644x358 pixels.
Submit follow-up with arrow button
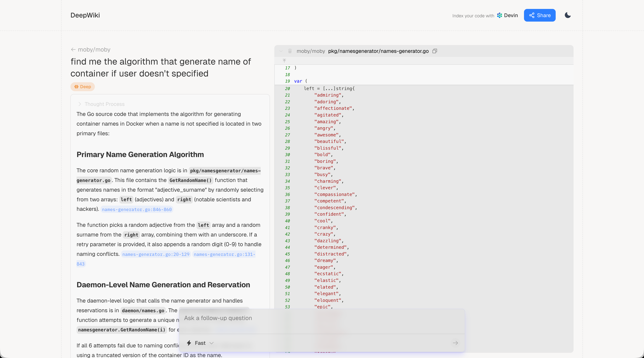pos(455,343)
